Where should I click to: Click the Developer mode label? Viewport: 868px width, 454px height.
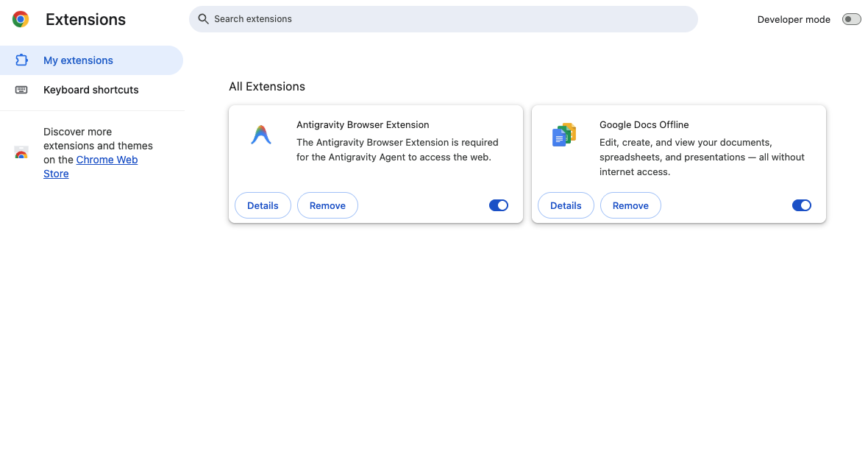click(x=793, y=19)
